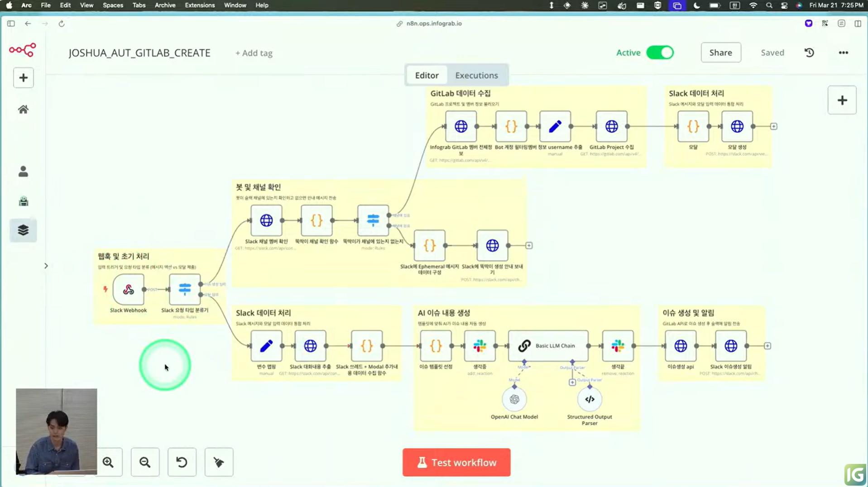The height and width of the screenshot is (487, 868).
Task: Select the OpenAI Chat Model node
Action: tap(514, 399)
